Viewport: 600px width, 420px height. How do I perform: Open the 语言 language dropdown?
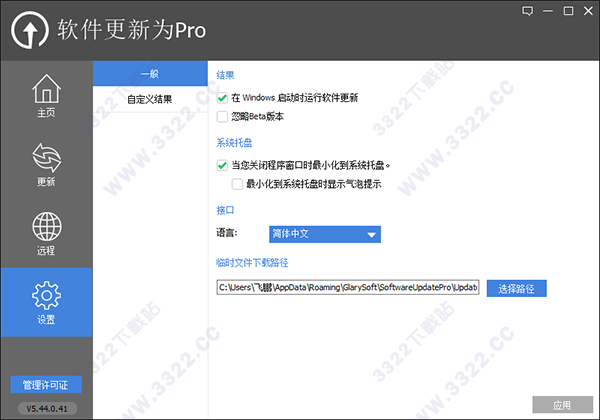pyautogui.click(x=325, y=234)
